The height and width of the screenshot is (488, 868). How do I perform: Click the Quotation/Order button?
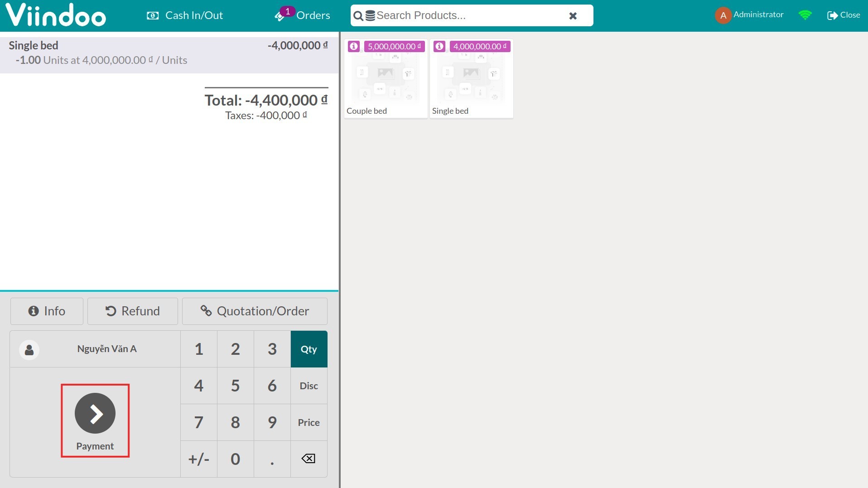pyautogui.click(x=255, y=311)
